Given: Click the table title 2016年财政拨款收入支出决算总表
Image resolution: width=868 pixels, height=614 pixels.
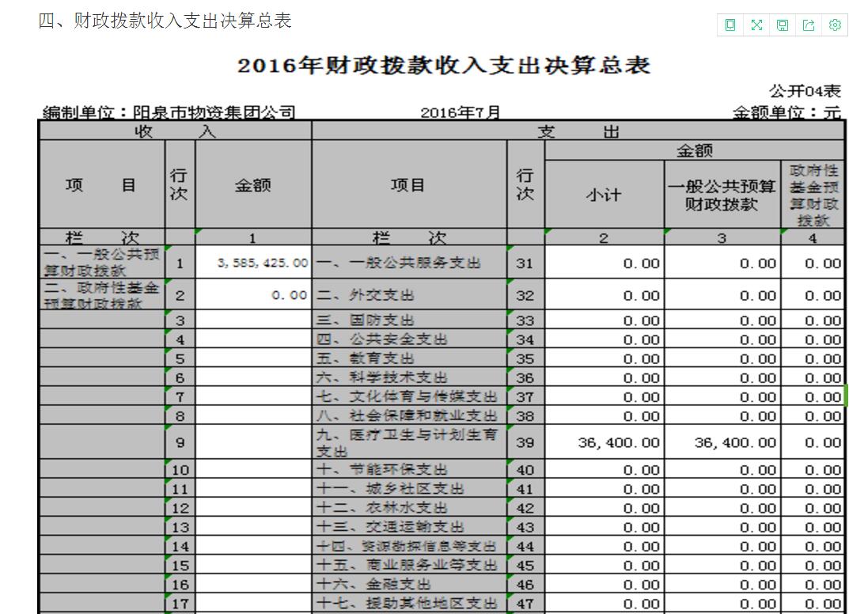Looking at the screenshot, I should 444,66.
